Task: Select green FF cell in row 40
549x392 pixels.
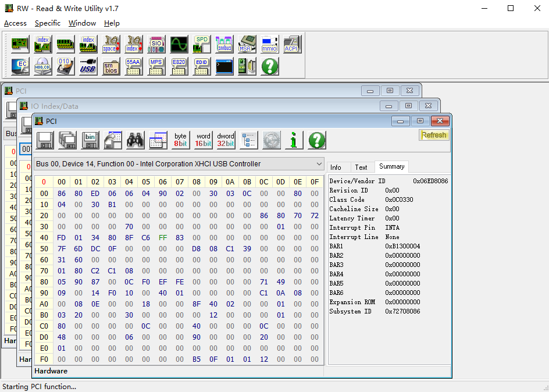Action: pyautogui.click(x=163, y=238)
